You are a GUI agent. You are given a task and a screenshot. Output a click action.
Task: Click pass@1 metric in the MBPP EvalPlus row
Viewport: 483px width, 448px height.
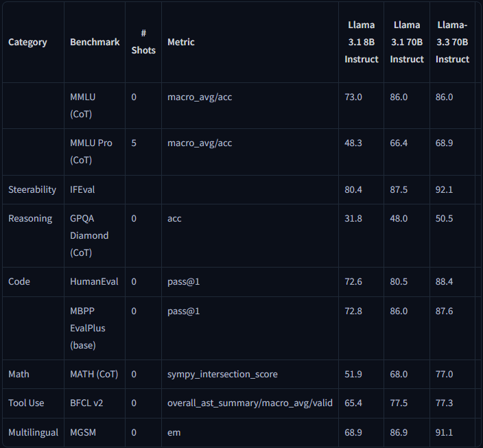click(184, 311)
